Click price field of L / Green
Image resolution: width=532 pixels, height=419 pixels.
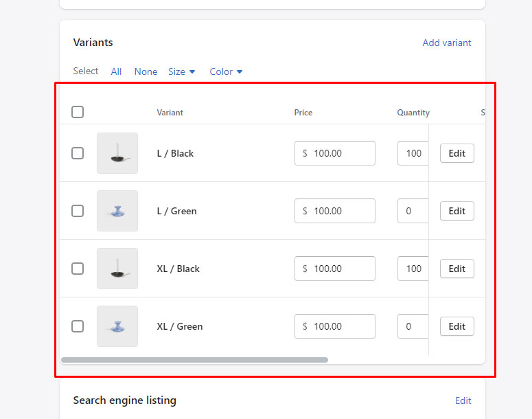335,211
